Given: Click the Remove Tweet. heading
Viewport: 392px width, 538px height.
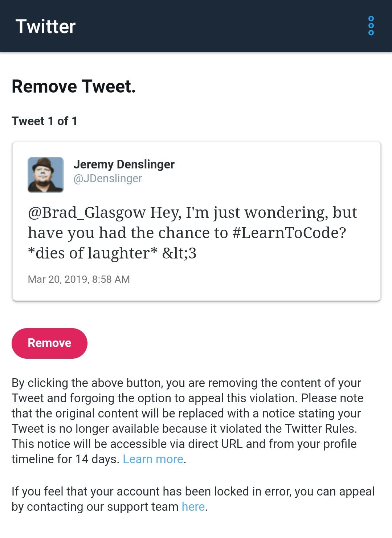Looking at the screenshot, I should click(x=74, y=86).
